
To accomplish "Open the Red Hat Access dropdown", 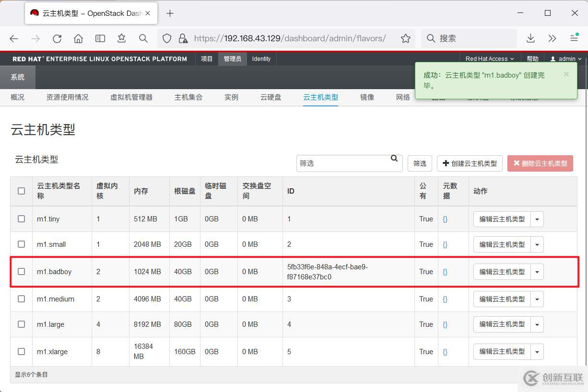I will point(489,59).
